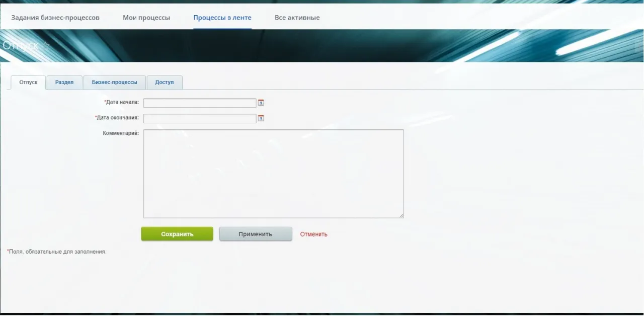Open Задания бизнес-процессов in the top menu

pyautogui.click(x=55, y=18)
